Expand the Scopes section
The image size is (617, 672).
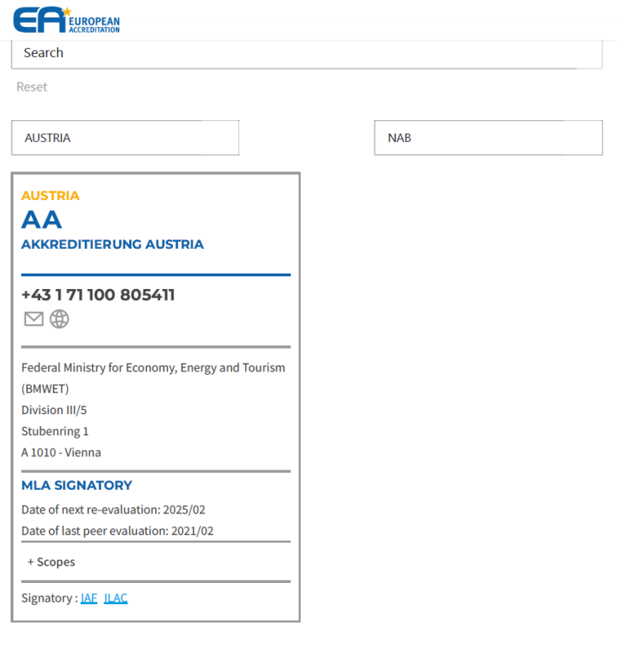51,562
